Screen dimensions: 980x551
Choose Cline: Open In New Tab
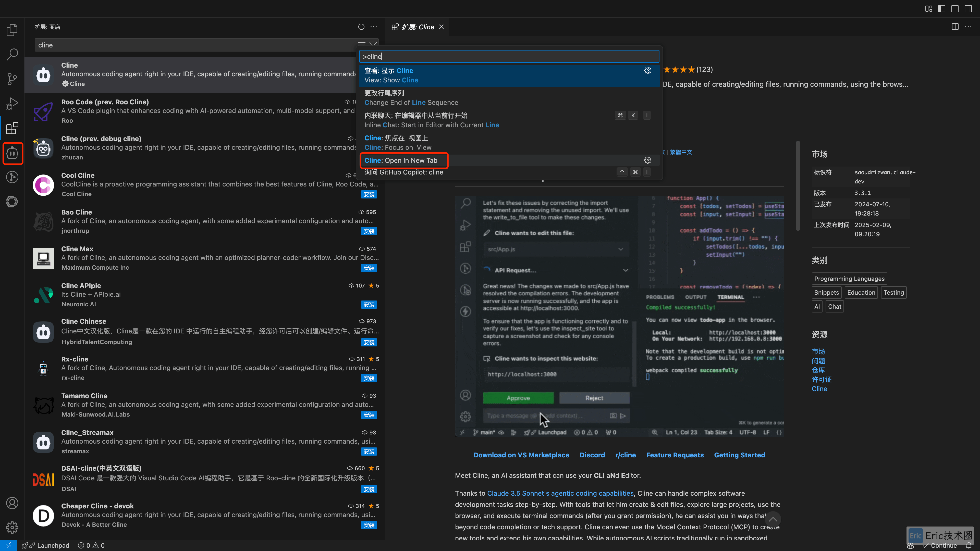point(509,160)
